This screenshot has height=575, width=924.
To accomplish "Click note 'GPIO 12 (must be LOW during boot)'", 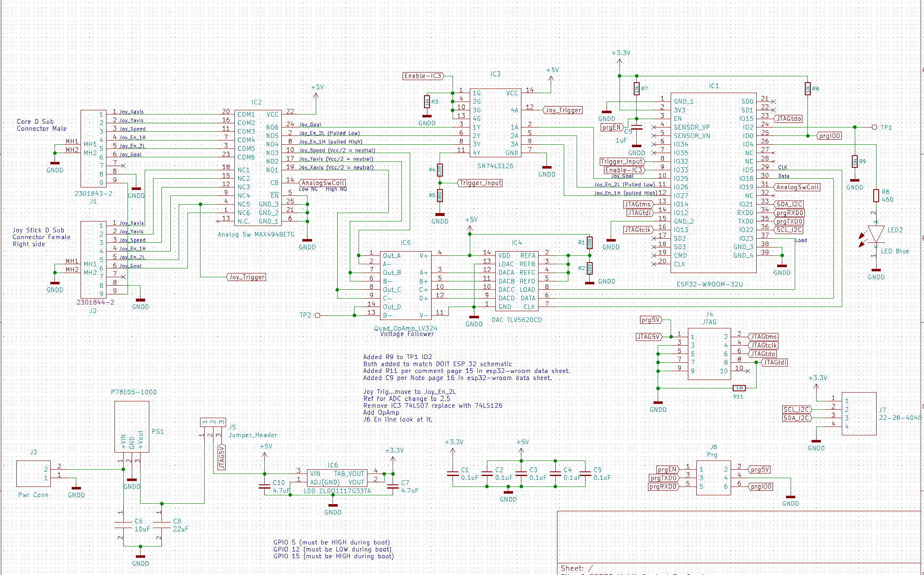I will [333, 549].
